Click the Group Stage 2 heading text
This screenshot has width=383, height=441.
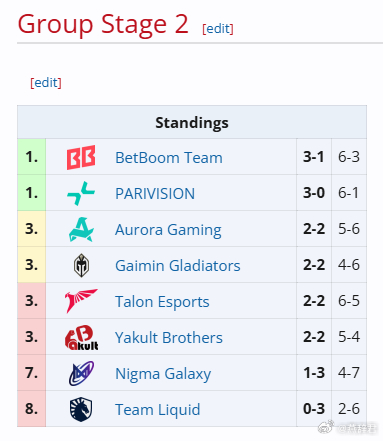coord(103,24)
